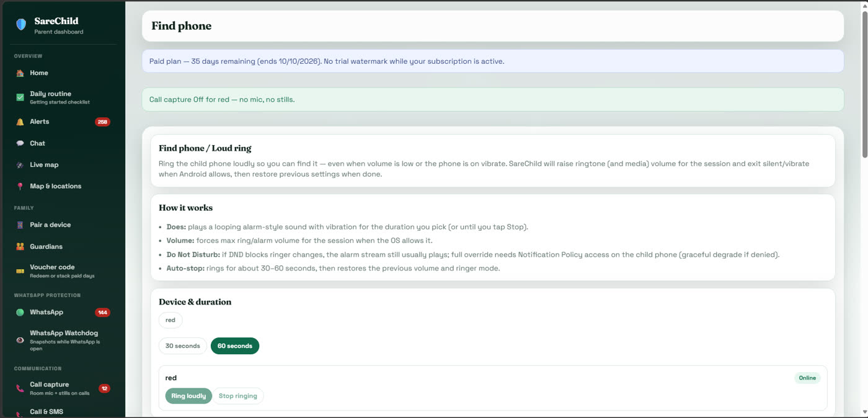
Task: Open the Pair a device menu item
Action: (62, 225)
